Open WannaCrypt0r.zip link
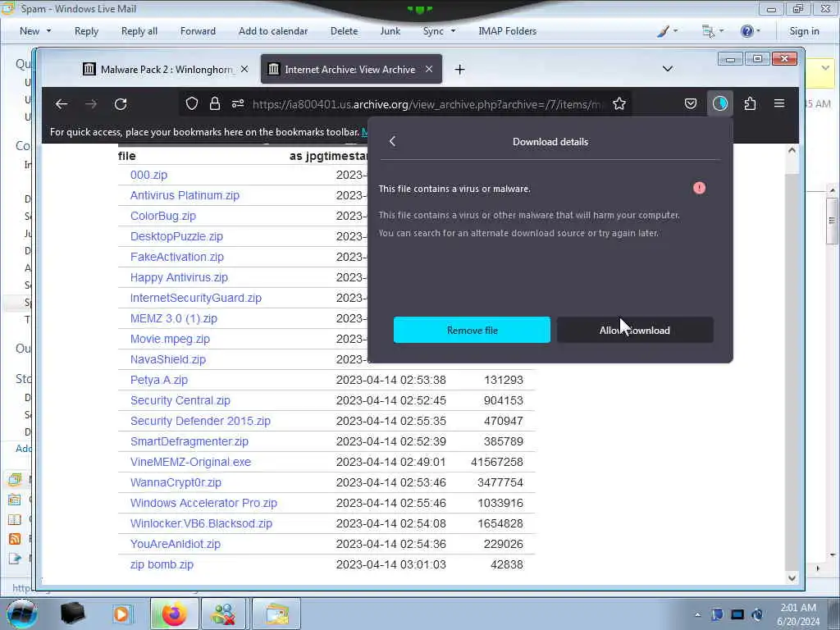 [176, 482]
